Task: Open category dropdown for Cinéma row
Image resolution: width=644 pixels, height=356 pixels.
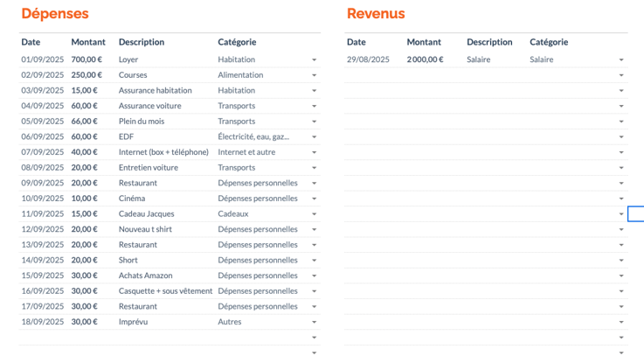Action: point(315,199)
